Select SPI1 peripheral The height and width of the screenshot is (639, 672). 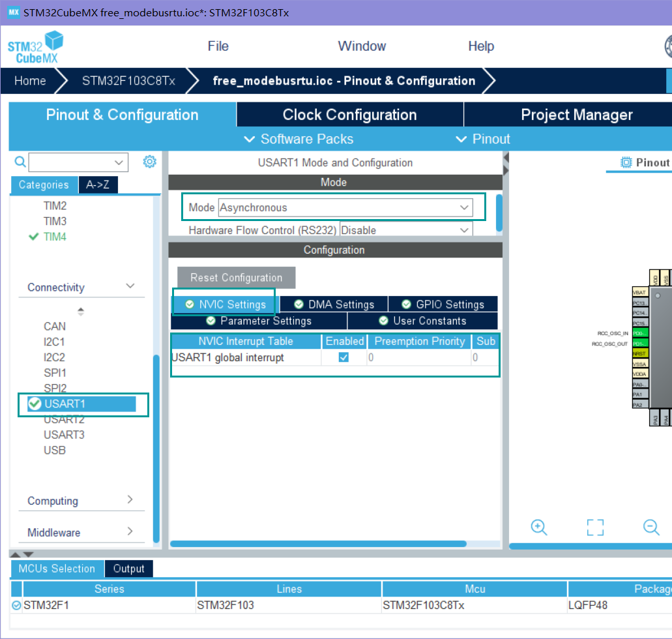tap(55, 373)
